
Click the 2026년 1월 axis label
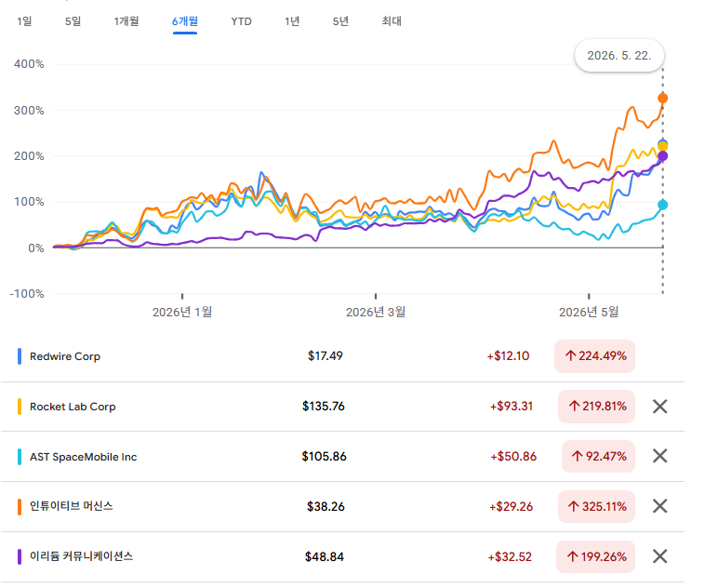[x=182, y=312]
